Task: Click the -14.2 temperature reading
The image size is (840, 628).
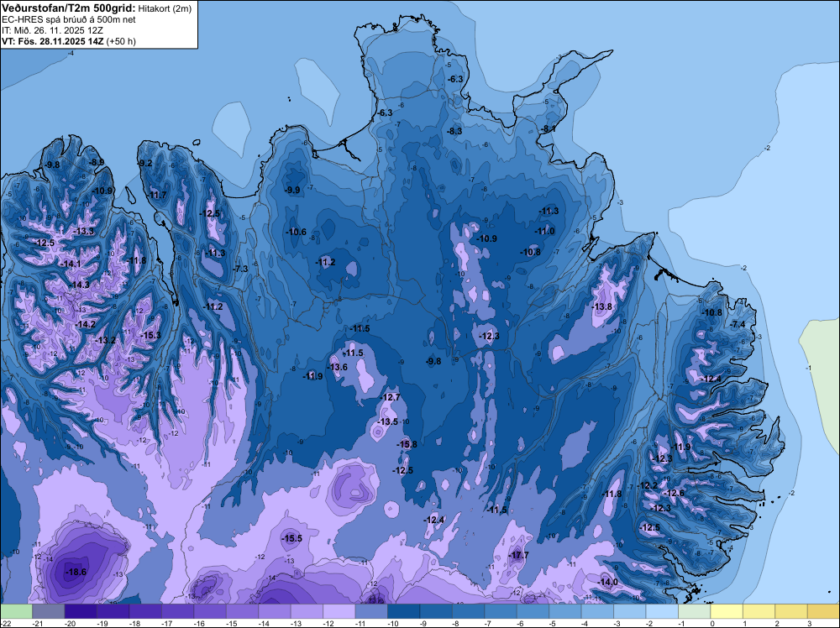Action: 85,324
